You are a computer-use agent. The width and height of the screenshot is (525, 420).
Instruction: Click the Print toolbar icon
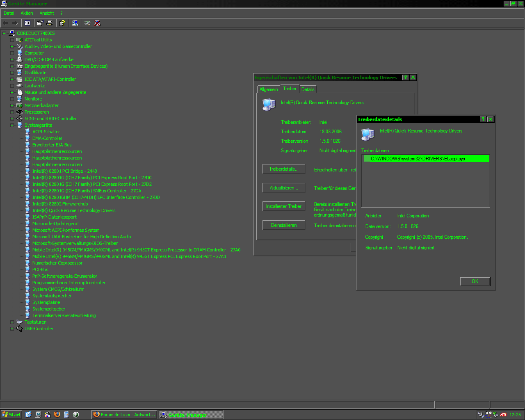pyautogui.click(x=50, y=23)
